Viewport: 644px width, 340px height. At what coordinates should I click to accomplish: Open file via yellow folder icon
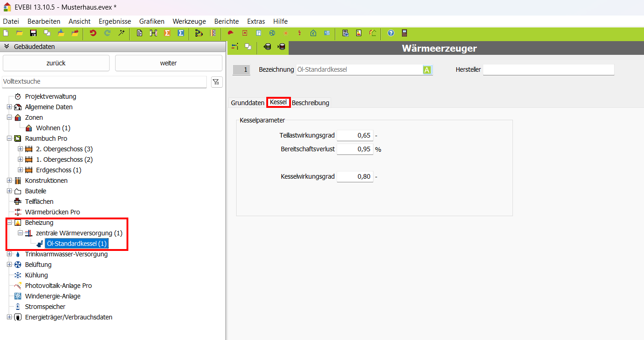click(19, 33)
